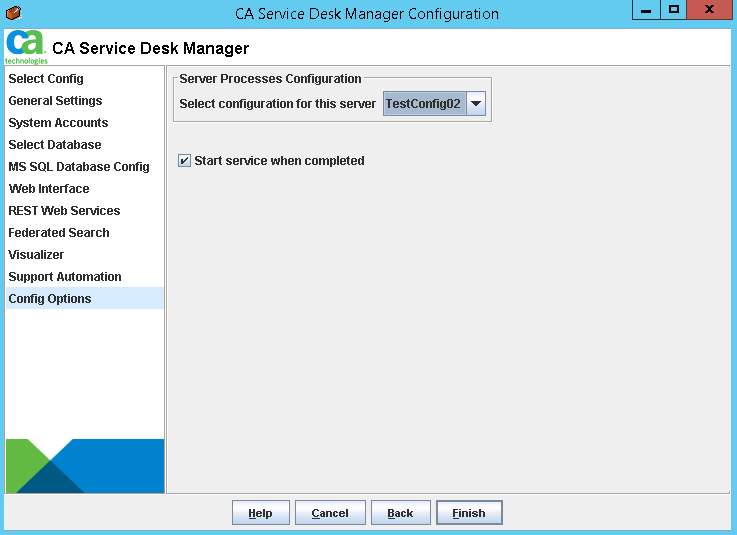The image size is (737, 535).
Task: Click the Cancel button
Action: (x=330, y=513)
